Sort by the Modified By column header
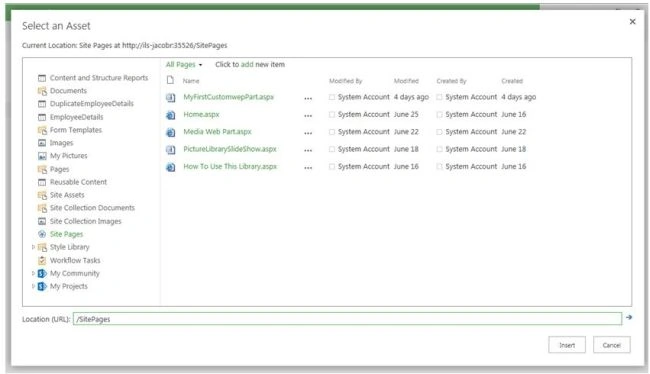This screenshot has height=374, width=650. (346, 81)
